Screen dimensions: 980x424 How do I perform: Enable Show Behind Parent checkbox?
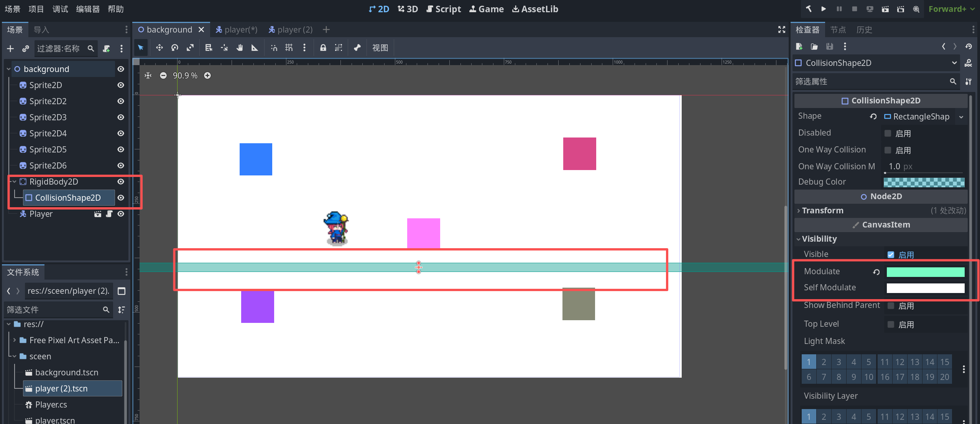point(891,306)
